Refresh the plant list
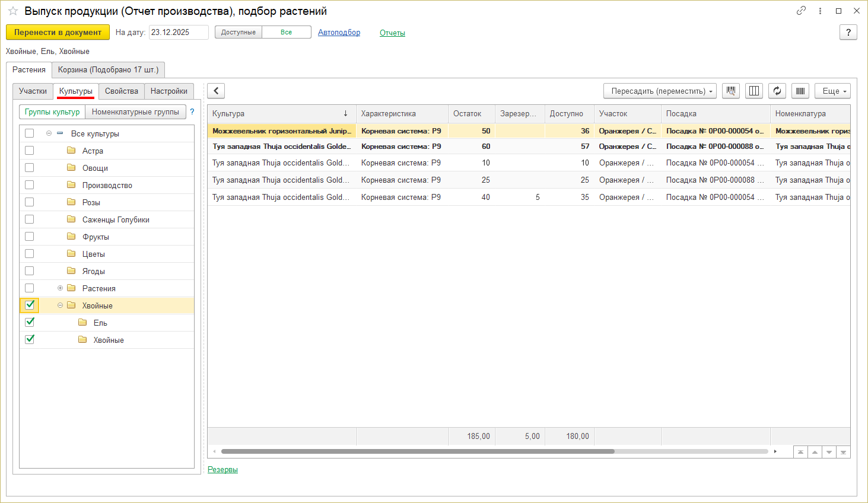 point(777,91)
